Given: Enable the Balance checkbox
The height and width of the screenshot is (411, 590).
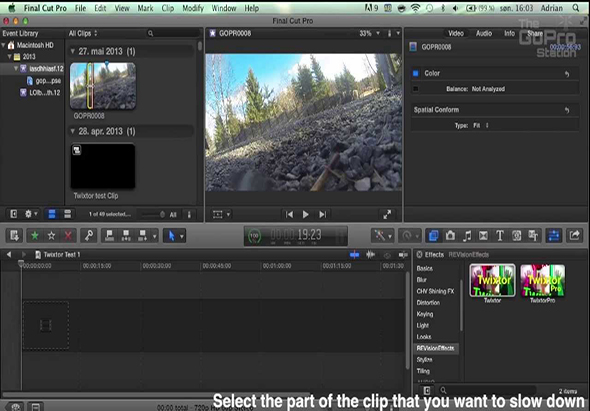Looking at the screenshot, I should click(416, 89).
